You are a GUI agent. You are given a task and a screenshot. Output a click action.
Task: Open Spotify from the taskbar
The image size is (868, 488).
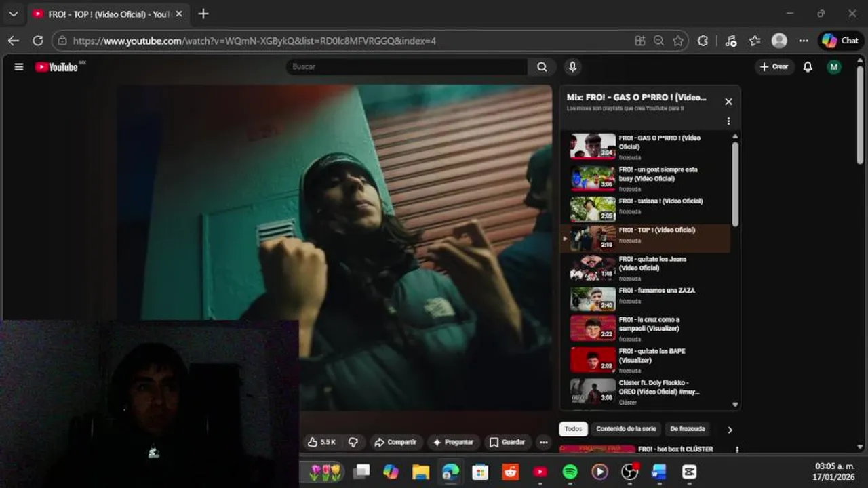point(570,472)
